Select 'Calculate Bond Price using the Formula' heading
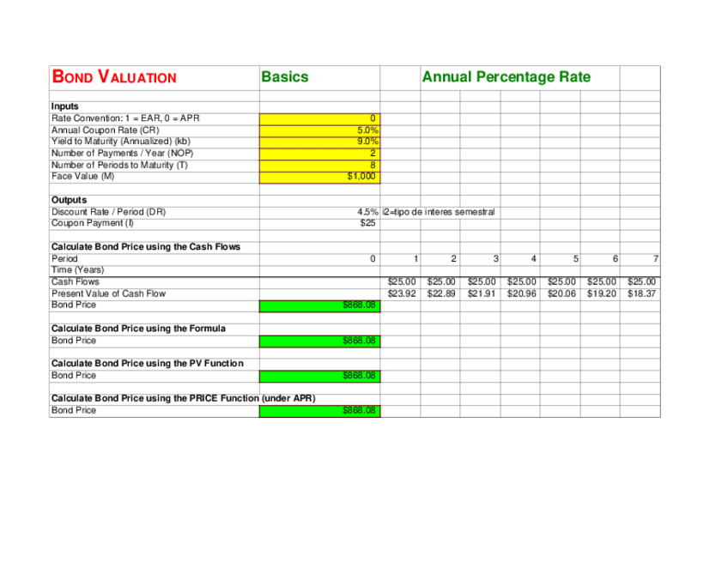 pos(138,329)
